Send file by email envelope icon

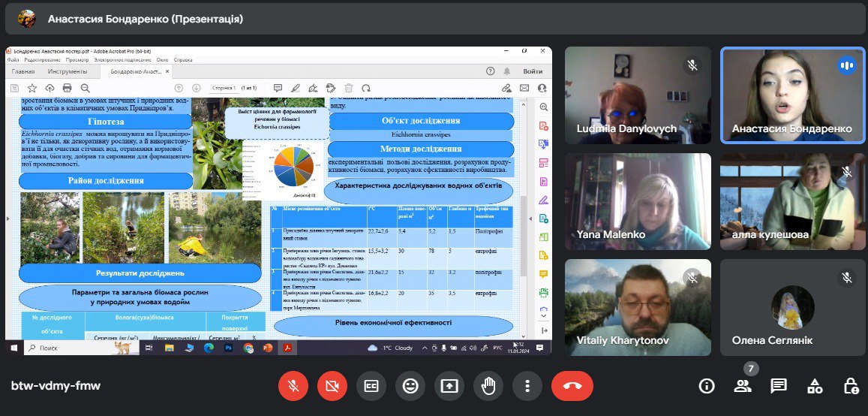(x=524, y=88)
